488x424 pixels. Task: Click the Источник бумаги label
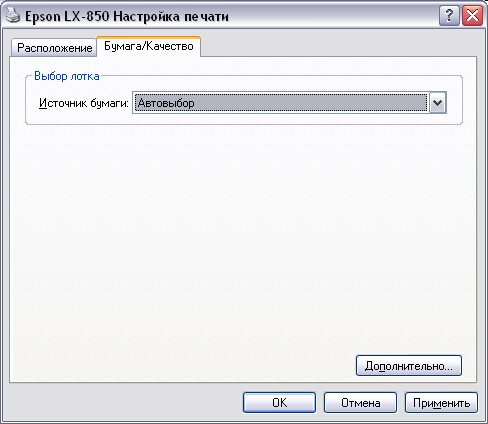(x=84, y=103)
